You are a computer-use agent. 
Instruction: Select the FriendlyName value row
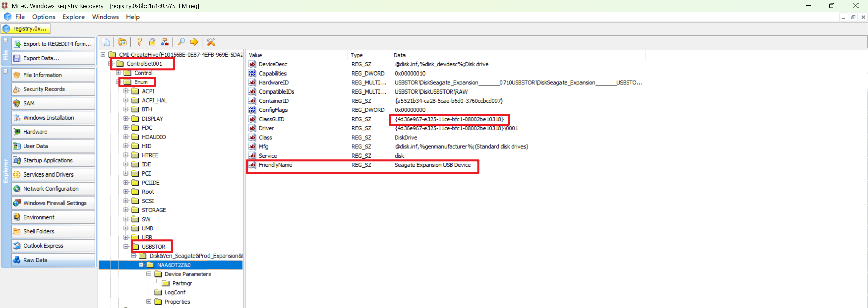click(x=275, y=165)
